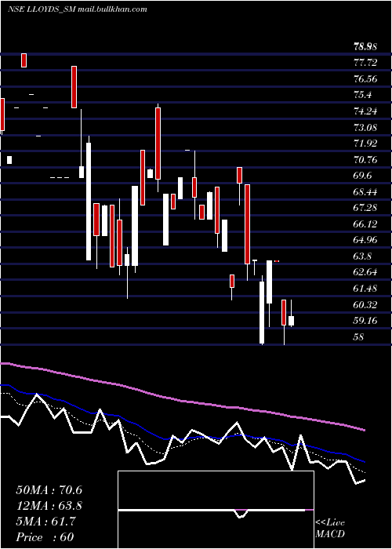
Task: Click the 68.44 price axis label
Action: [x=365, y=192]
